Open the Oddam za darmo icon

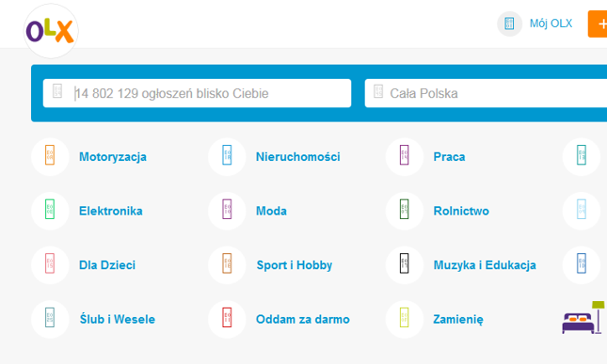point(227,319)
